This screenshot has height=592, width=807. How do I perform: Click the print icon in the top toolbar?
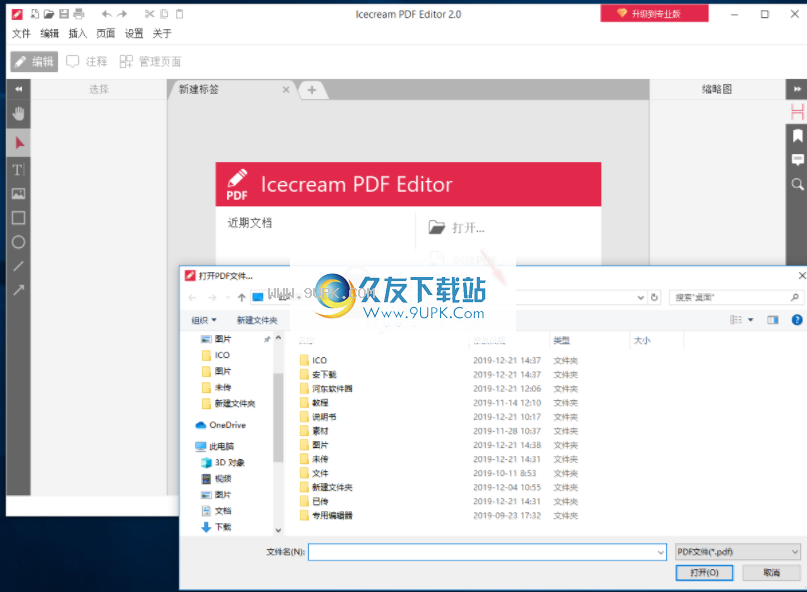tap(79, 14)
